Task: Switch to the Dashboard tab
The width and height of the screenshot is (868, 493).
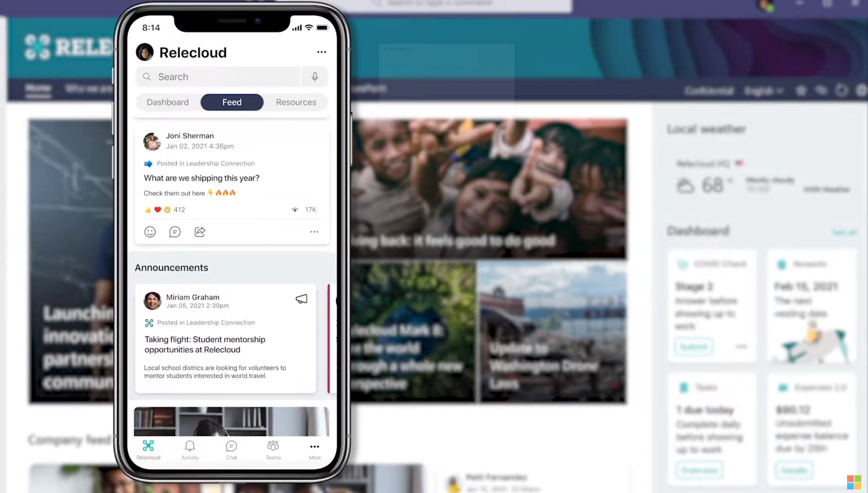Action: pyautogui.click(x=167, y=102)
